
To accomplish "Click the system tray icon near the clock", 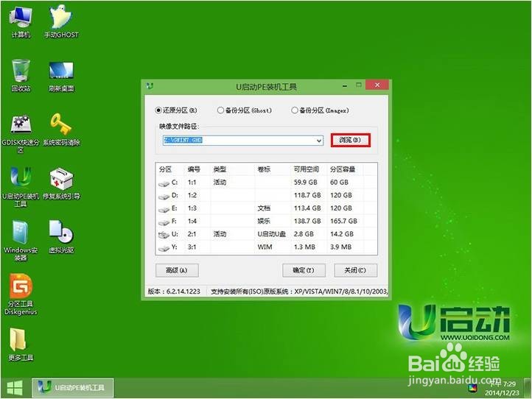I will (472, 388).
